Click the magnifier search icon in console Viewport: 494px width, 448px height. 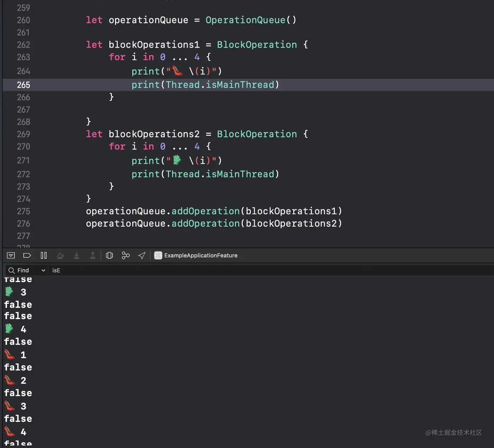click(12, 270)
